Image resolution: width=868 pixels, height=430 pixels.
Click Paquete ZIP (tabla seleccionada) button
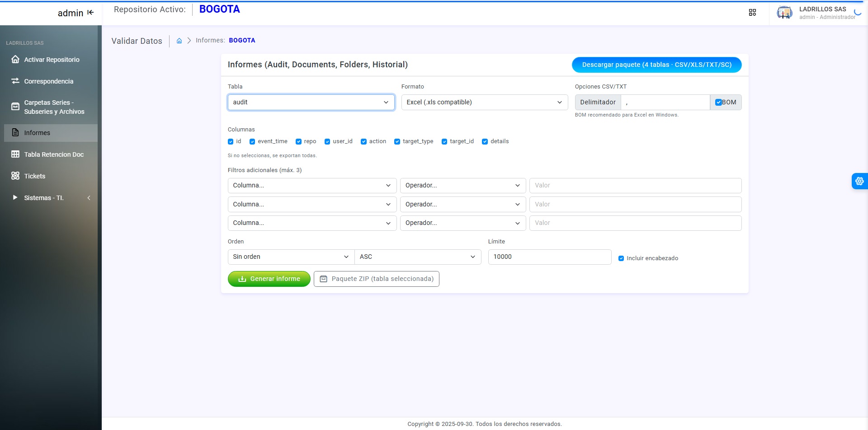click(377, 279)
